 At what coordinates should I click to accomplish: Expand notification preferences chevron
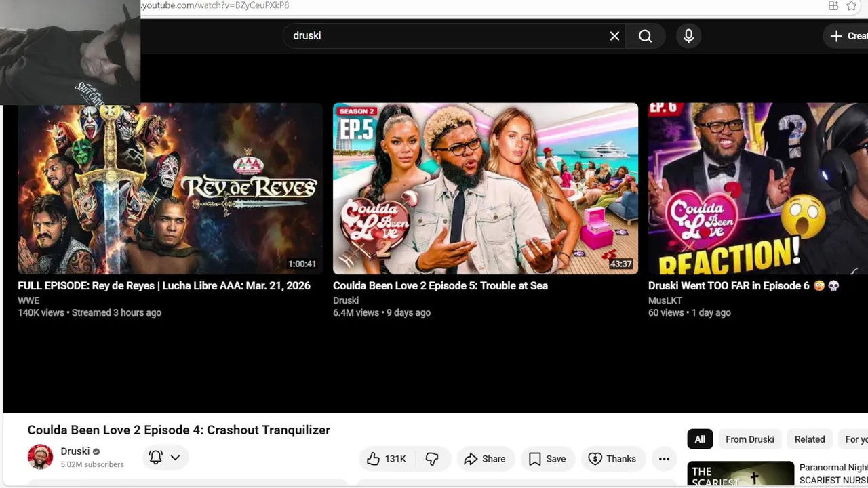coord(175,457)
